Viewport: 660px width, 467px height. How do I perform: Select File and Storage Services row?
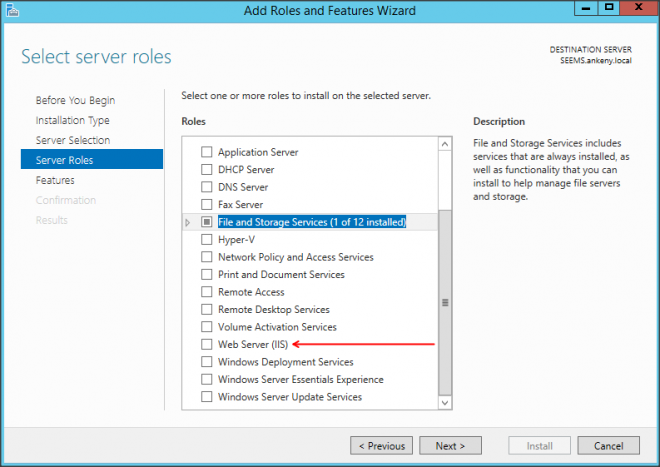coord(311,222)
